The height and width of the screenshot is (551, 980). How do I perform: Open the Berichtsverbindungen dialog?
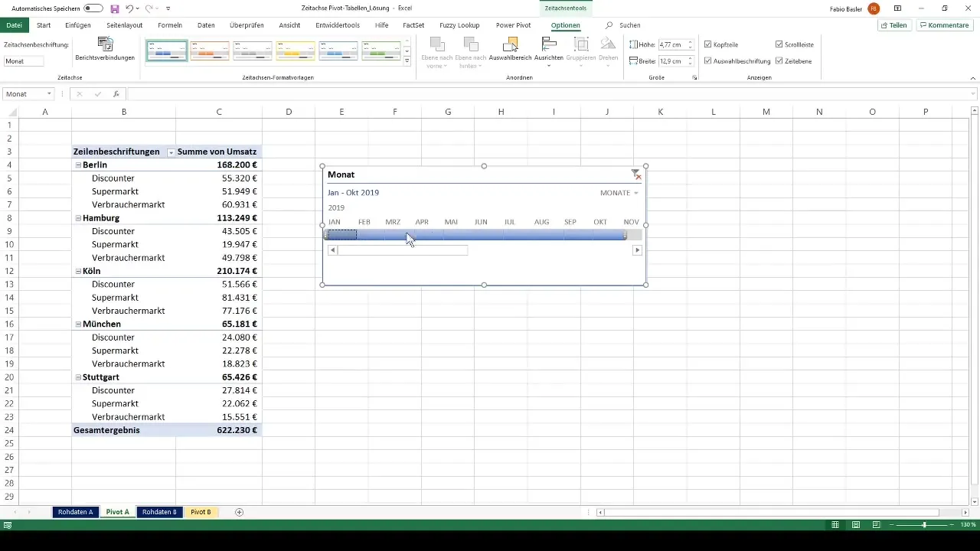click(105, 49)
